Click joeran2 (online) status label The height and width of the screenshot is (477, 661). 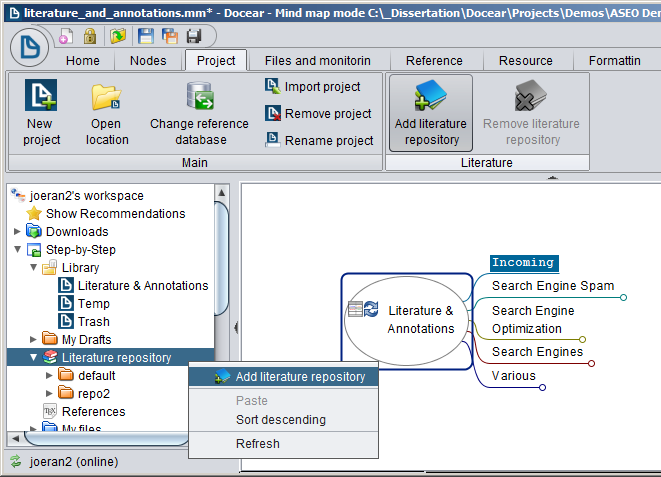[74, 461]
